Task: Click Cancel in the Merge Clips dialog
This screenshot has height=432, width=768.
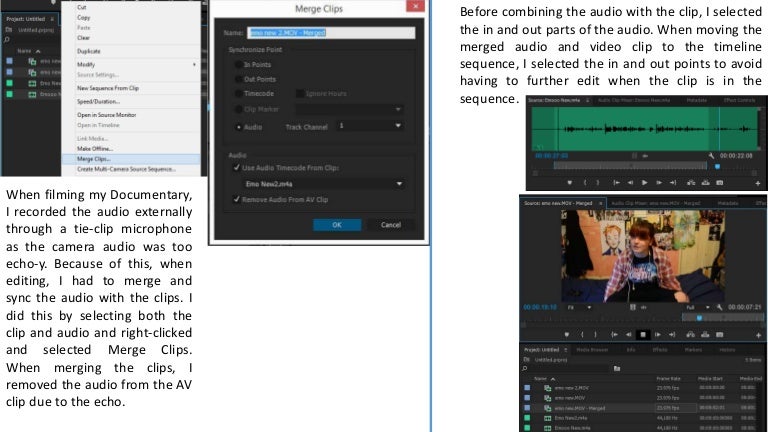Action: pyautogui.click(x=390, y=225)
